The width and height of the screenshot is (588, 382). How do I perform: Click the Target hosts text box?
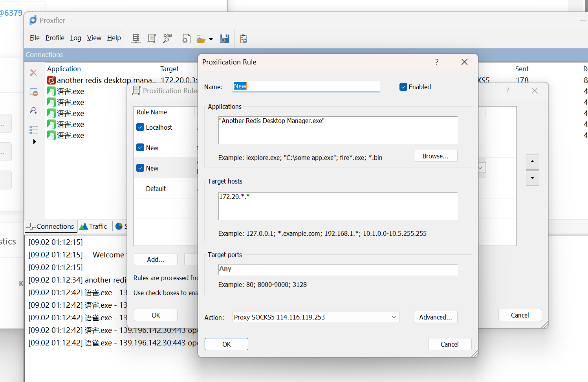pyautogui.click(x=338, y=206)
